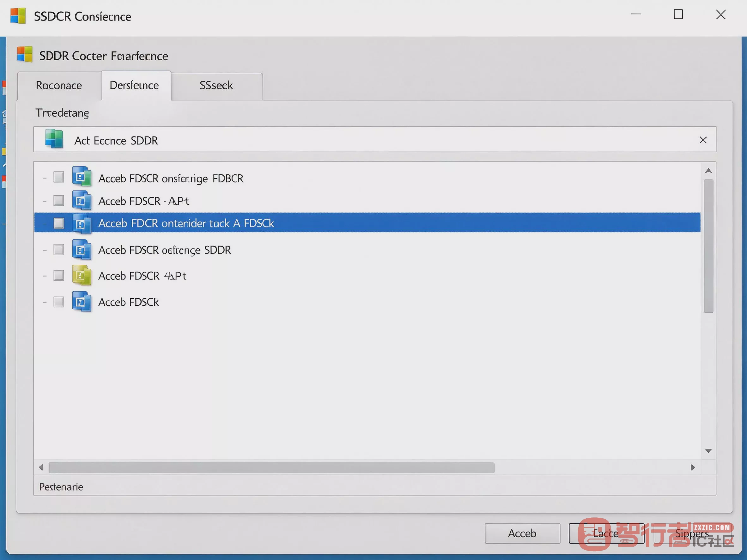
Task: Collapse the 'Acceb FDSCk' tree node
Action: tap(44, 303)
